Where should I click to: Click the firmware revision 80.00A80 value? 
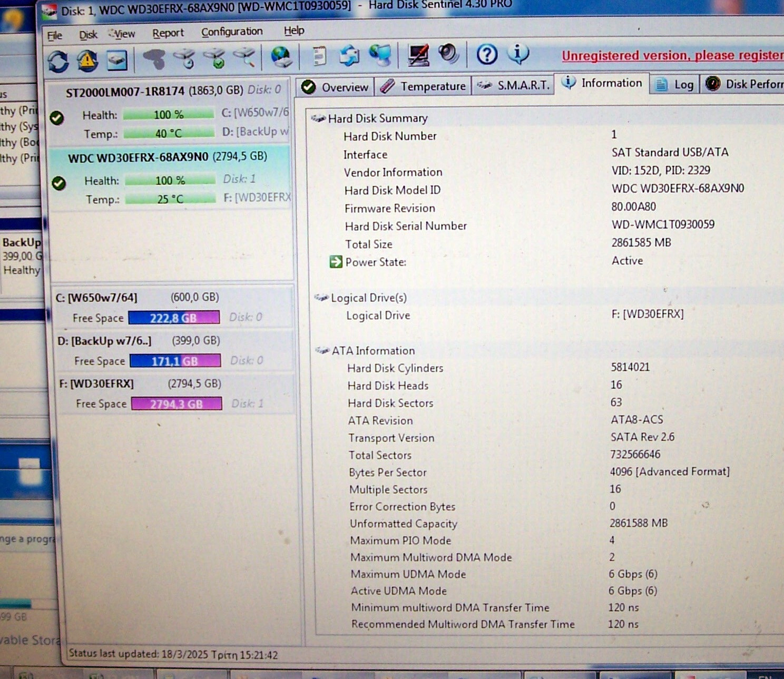point(633,206)
